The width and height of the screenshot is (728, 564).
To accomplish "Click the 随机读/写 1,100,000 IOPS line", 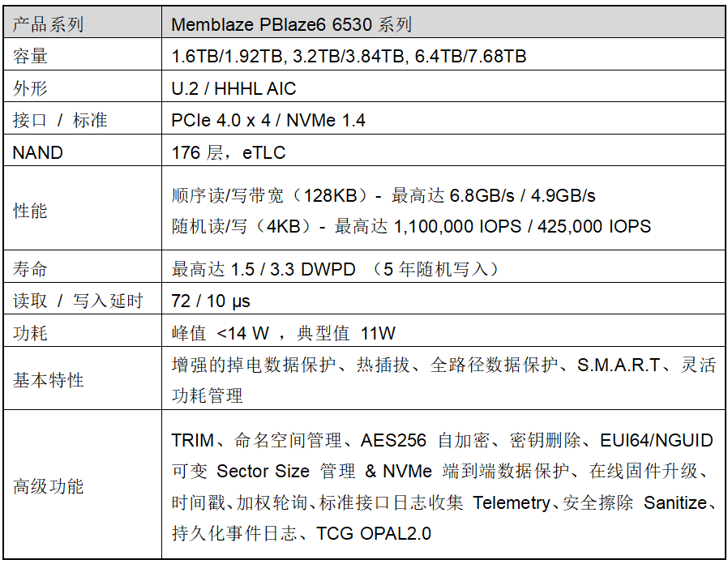I will point(411,226).
